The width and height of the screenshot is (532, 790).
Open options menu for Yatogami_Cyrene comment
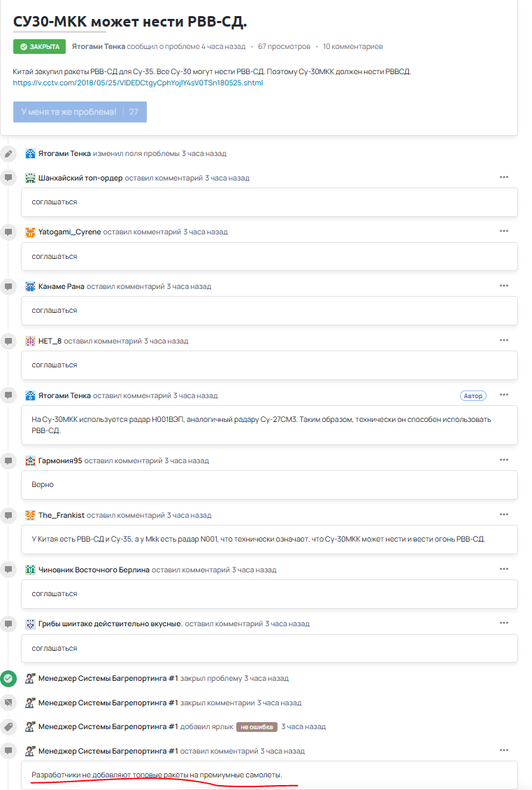pyautogui.click(x=503, y=231)
